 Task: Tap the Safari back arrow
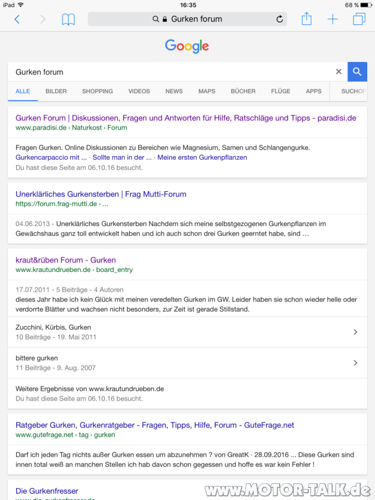click(x=17, y=19)
